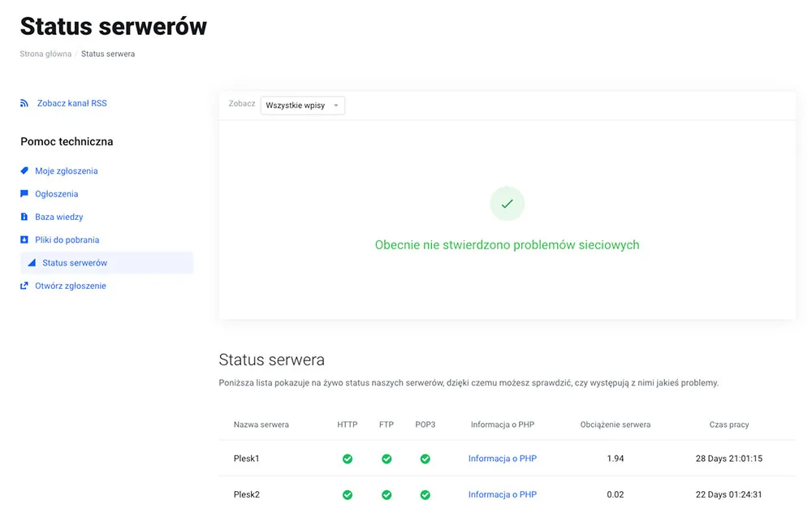Click the RSS feed icon
The height and width of the screenshot is (513, 812).
point(24,104)
